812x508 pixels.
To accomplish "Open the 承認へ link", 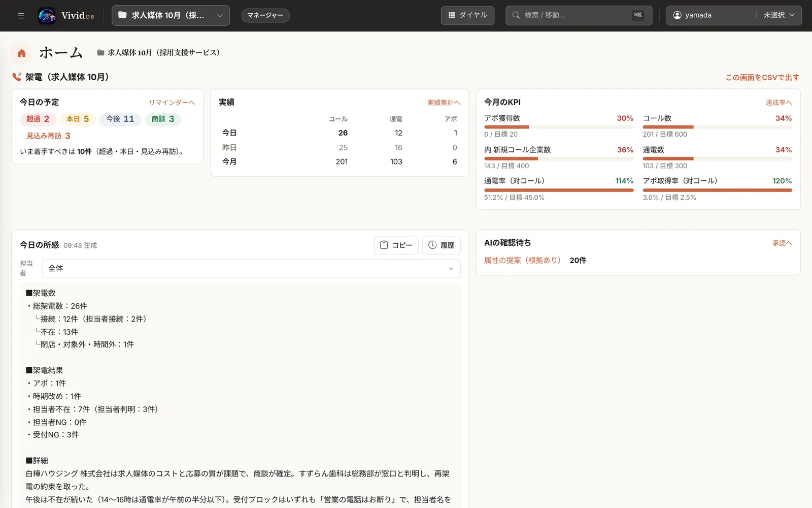I will 782,243.
